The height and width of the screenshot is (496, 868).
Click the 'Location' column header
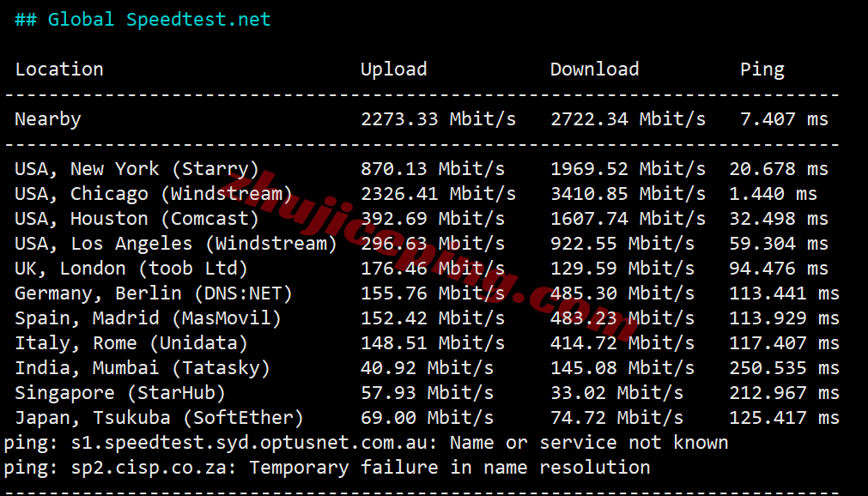pos(59,70)
